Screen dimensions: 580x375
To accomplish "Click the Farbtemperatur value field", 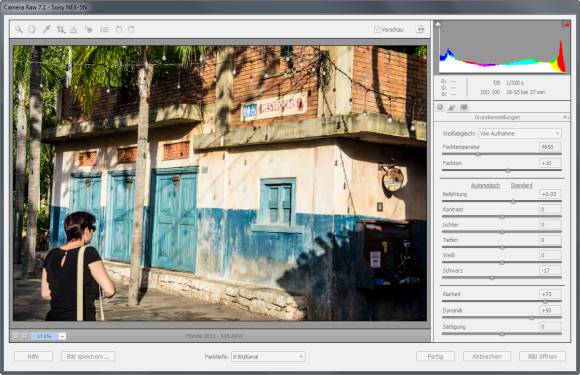I will point(550,147).
